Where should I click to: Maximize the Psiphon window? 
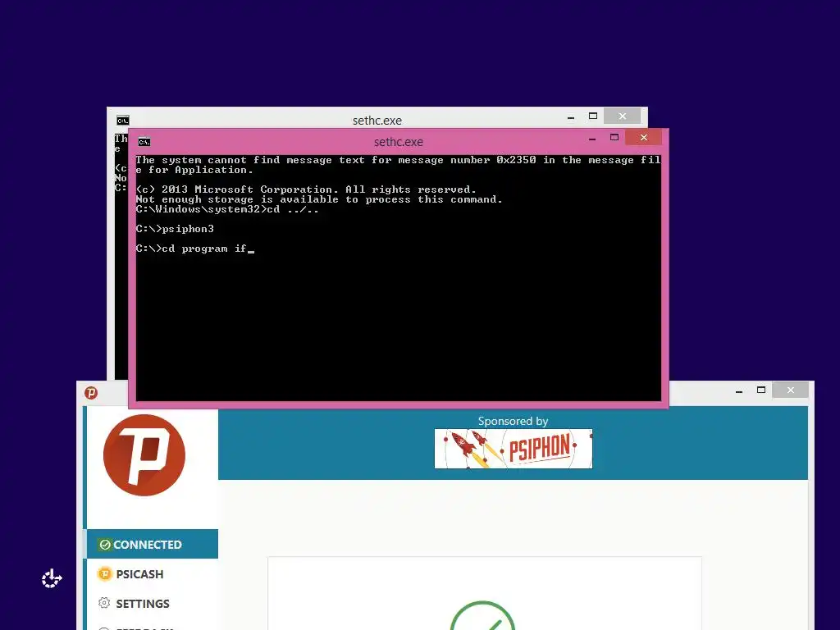761,390
